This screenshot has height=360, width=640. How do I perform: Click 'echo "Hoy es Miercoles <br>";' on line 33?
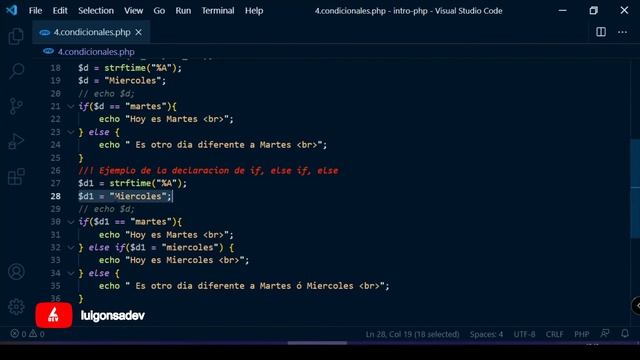pos(174,260)
